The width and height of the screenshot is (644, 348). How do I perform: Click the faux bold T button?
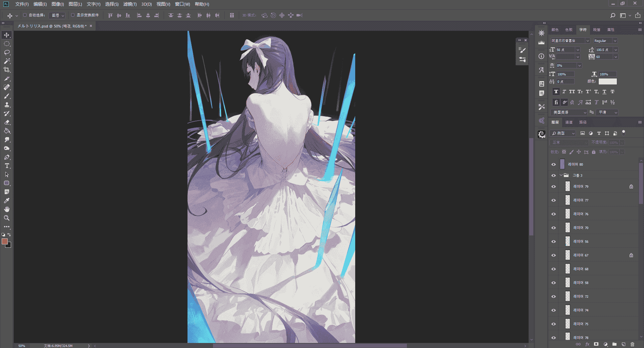[x=556, y=92]
